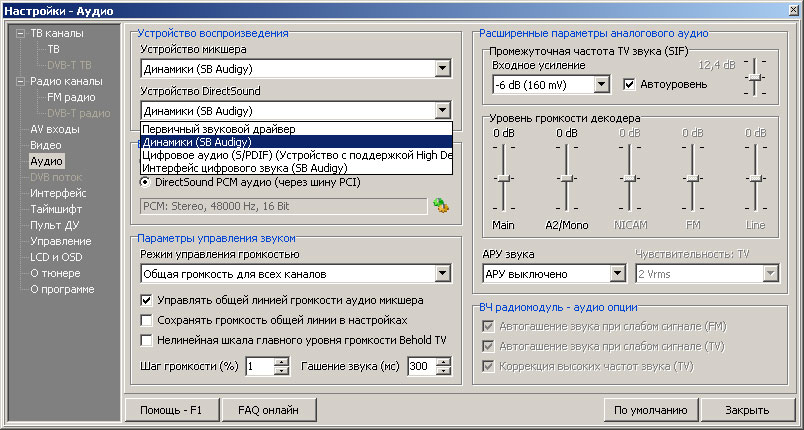Open 'FAQ онлайн' button
804x430 pixels.
point(266,410)
